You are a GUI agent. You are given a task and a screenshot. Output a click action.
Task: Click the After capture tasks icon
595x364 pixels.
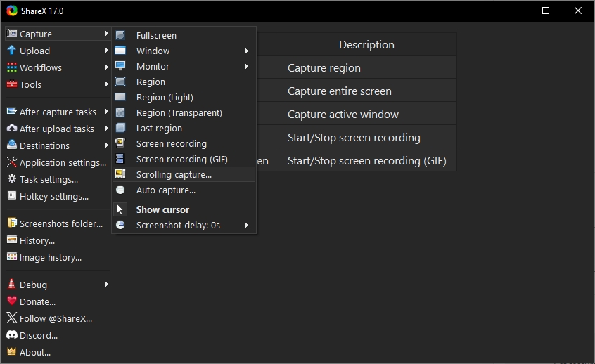click(x=12, y=112)
